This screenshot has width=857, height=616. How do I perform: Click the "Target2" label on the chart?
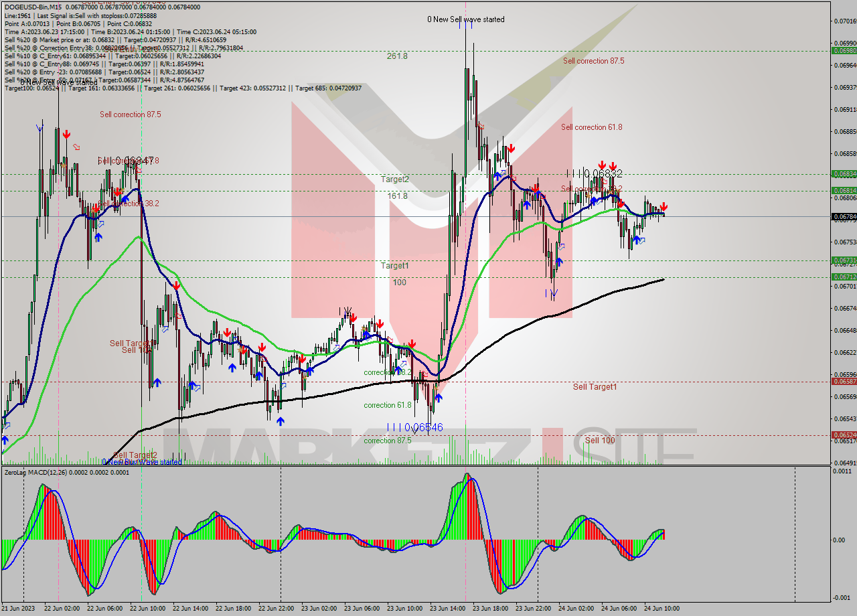[395, 179]
